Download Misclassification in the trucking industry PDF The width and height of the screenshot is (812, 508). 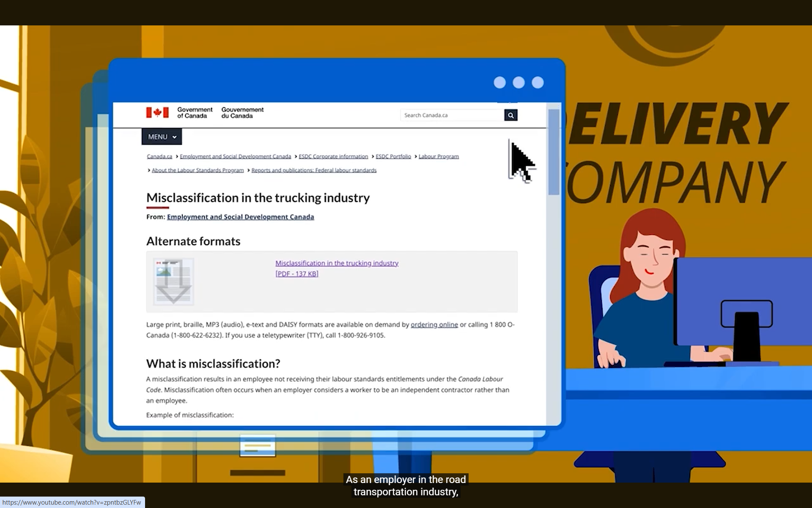coord(337,263)
